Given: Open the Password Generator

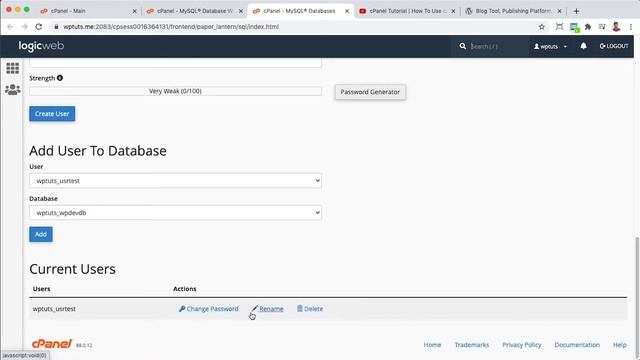Looking at the screenshot, I should (370, 92).
